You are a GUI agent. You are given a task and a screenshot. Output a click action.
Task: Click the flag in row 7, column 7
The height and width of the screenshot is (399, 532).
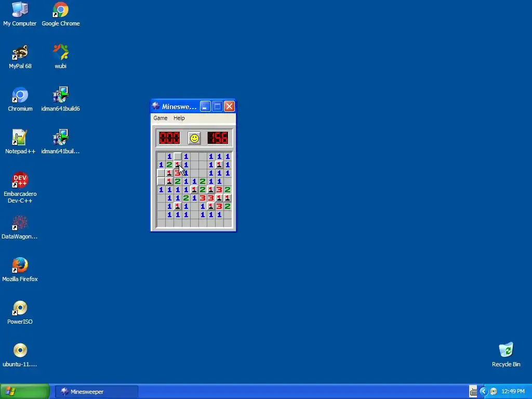211,206
